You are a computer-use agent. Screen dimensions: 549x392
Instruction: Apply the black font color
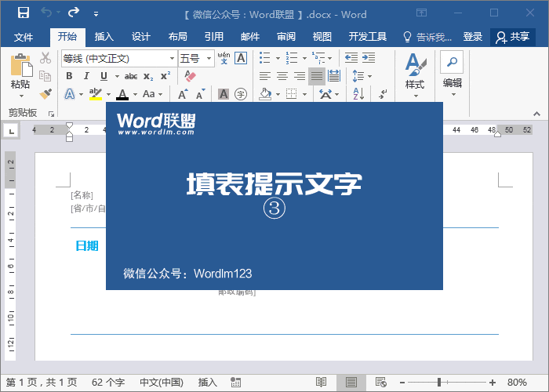pyautogui.click(x=122, y=94)
